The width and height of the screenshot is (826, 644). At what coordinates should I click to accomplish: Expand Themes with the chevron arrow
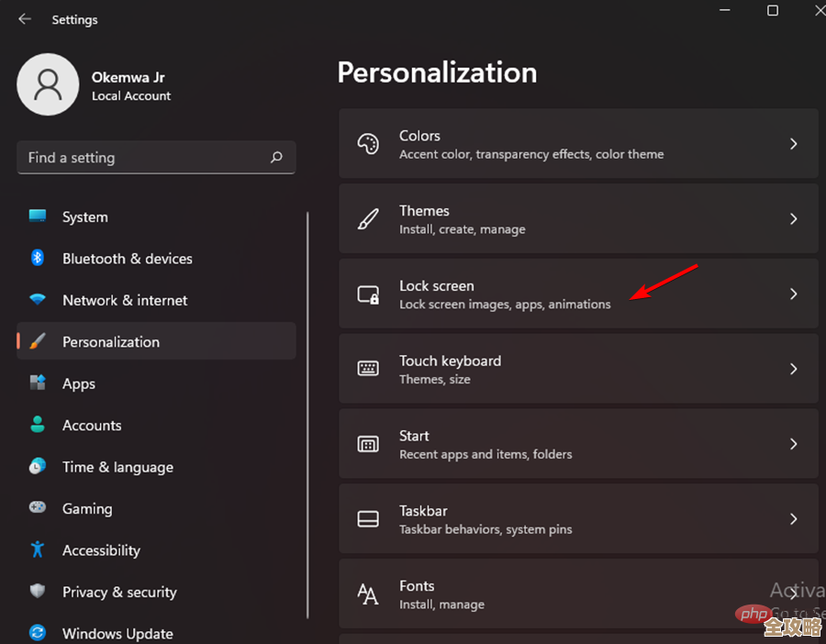(793, 219)
